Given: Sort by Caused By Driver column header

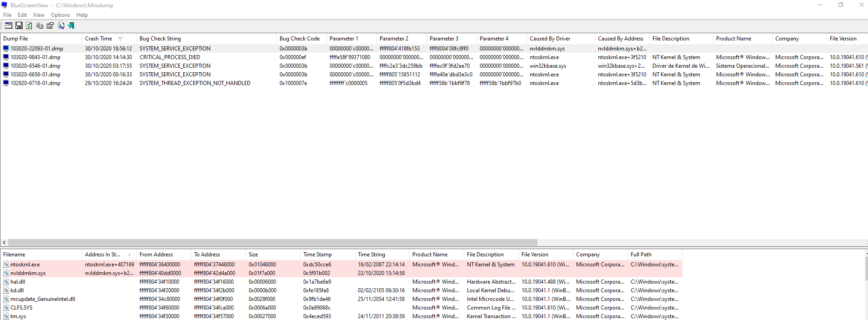Looking at the screenshot, I should (561, 39).
